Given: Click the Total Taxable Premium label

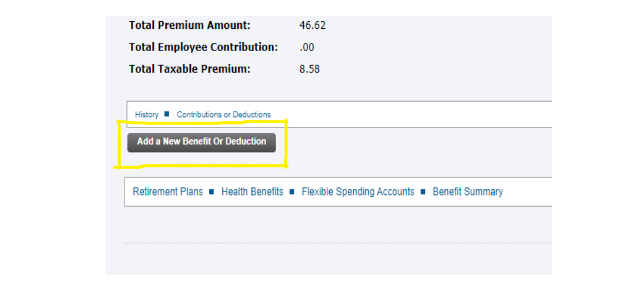Looking at the screenshot, I should coord(189,69).
